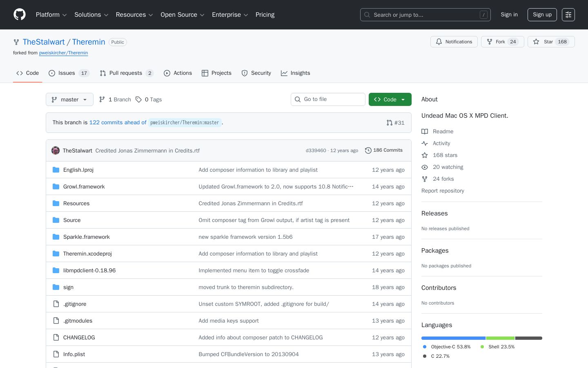Open the Packages section heading link
Screen dimensions: 588x368
click(x=435, y=251)
